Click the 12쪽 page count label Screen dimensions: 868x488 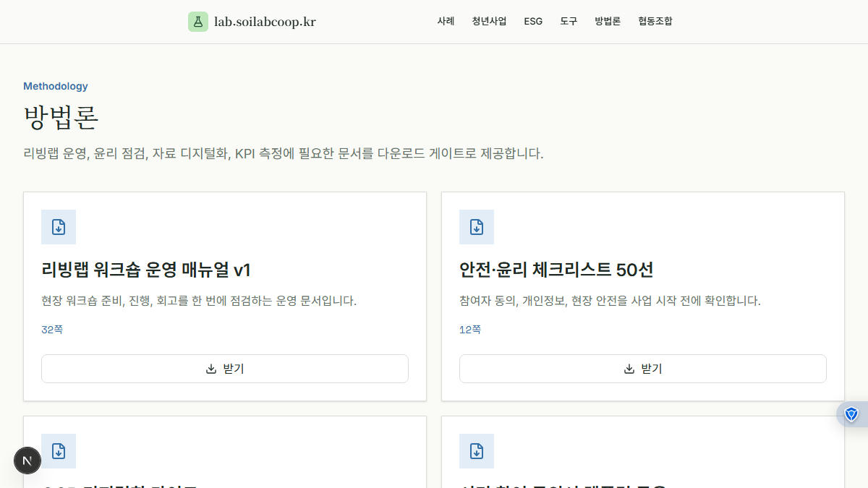click(470, 330)
